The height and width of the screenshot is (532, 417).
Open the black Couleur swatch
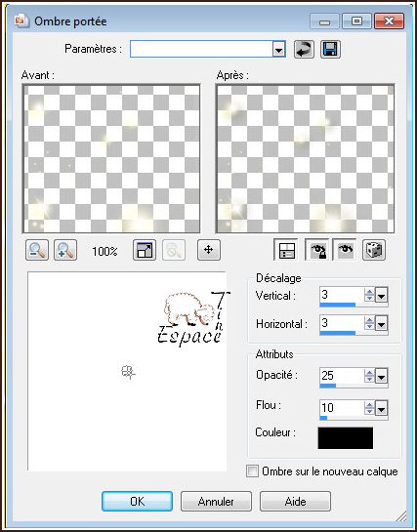tap(346, 438)
